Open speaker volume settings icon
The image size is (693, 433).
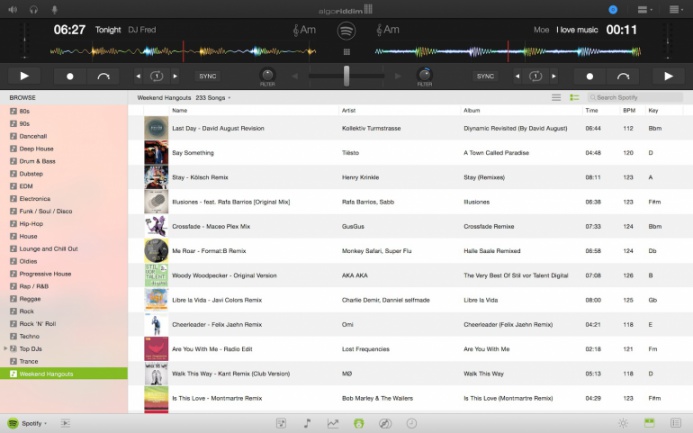point(12,9)
